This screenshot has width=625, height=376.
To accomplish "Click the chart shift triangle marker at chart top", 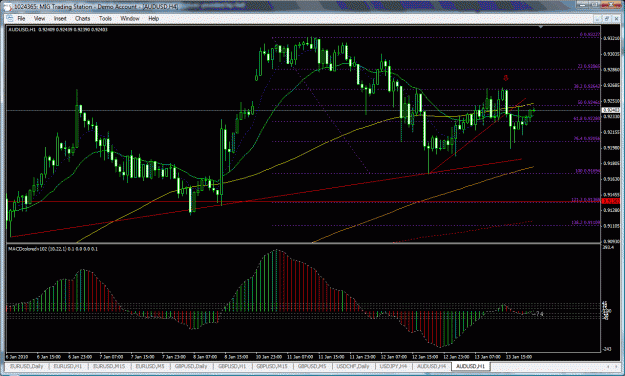I will click(x=540, y=27).
